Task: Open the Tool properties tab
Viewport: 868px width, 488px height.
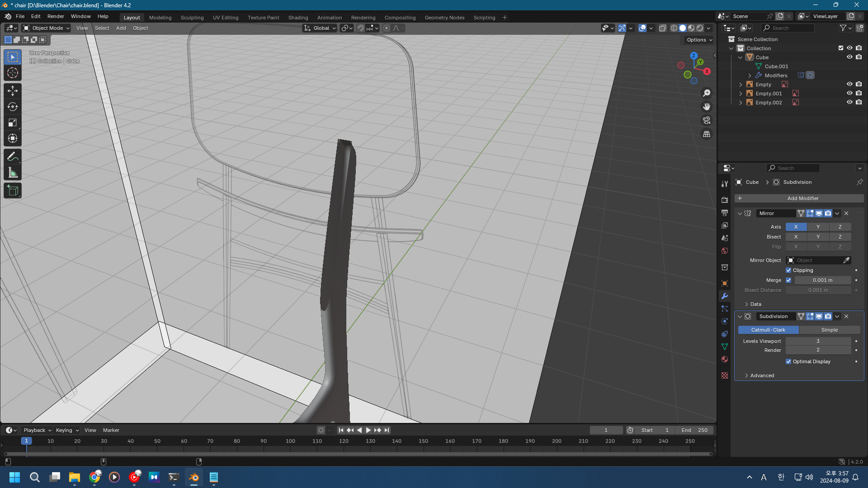Action: pos(725,184)
